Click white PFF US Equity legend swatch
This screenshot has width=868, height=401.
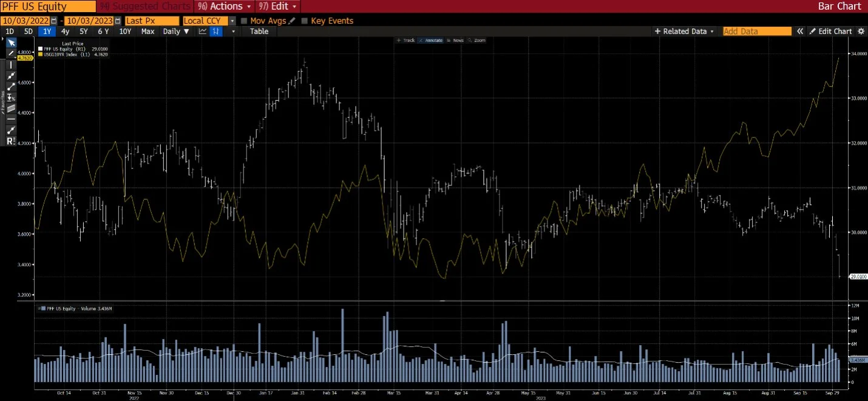(40, 49)
